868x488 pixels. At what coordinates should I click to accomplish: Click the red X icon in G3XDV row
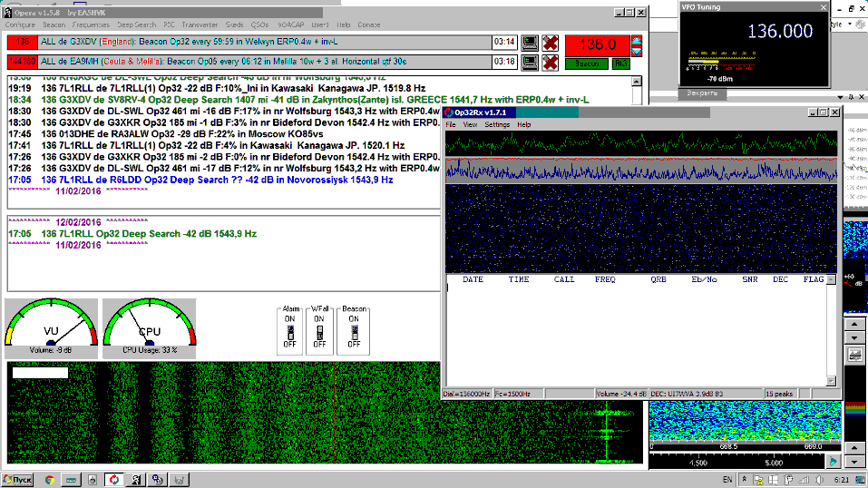pos(549,43)
